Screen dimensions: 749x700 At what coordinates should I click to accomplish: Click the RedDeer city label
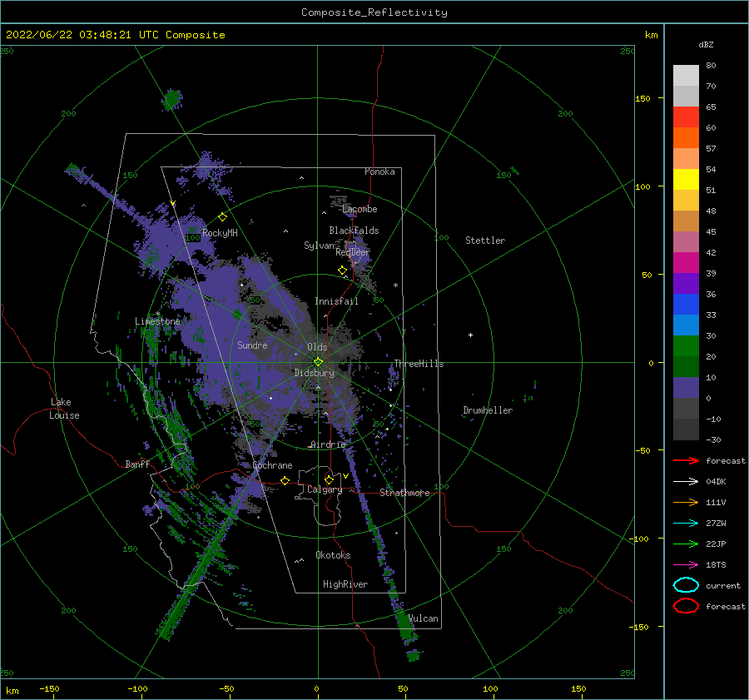click(x=353, y=252)
